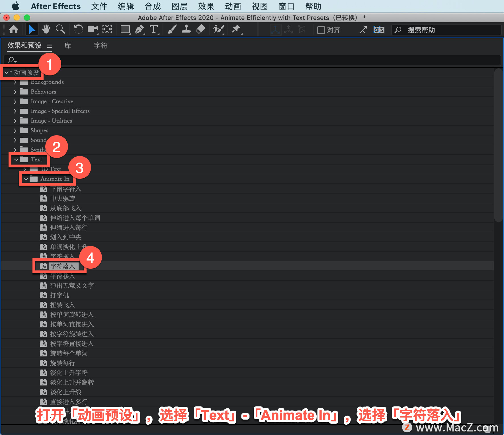Collapse the Animate In folder
This screenshot has width=504, height=435.
26,179
